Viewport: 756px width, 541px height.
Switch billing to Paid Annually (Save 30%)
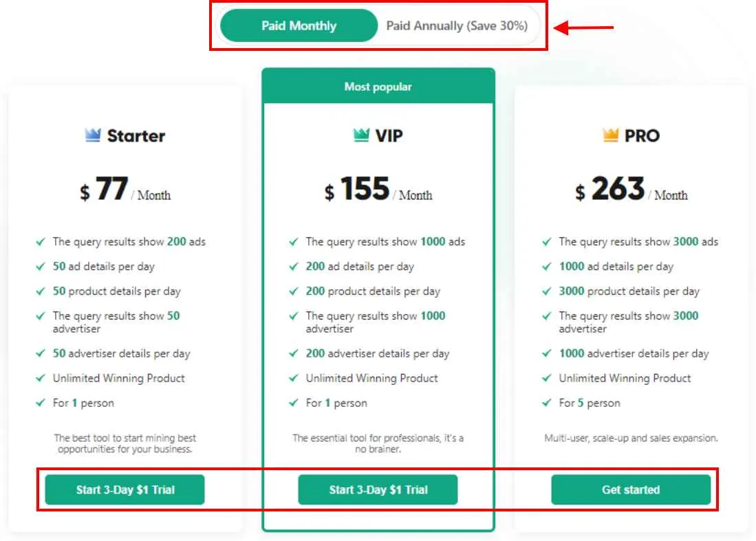[457, 25]
